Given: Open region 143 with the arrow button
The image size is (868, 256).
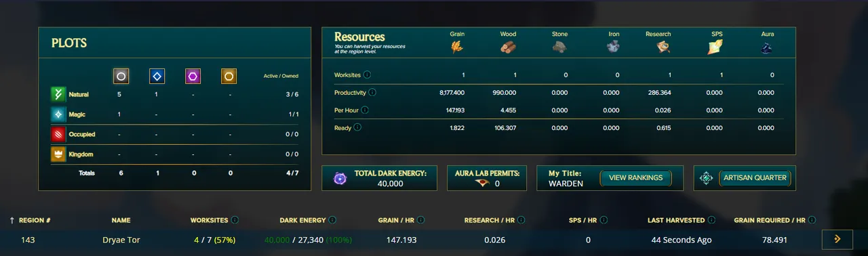Looking at the screenshot, I should point(837,239).
